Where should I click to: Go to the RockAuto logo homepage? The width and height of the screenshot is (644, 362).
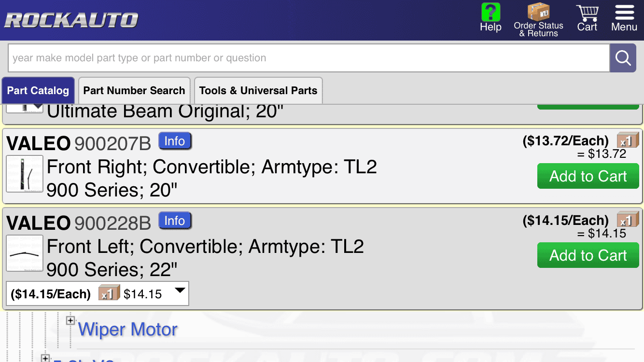point(71,20)
